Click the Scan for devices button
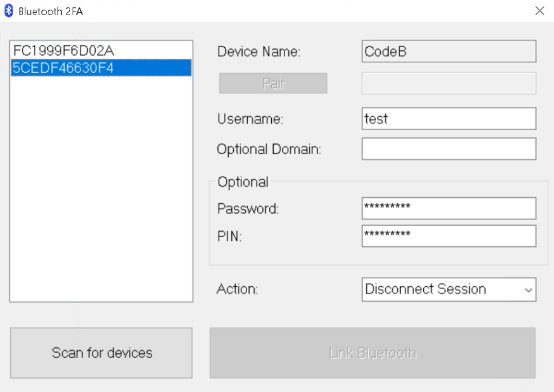Viewport: 554px width, 392px height. coord(101,353)
